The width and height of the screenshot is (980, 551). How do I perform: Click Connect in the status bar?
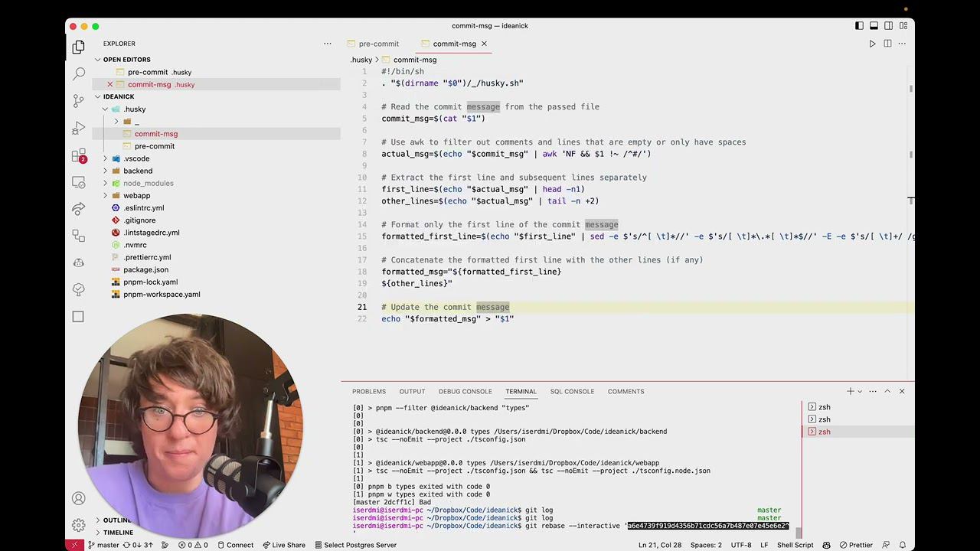point(235,545)
